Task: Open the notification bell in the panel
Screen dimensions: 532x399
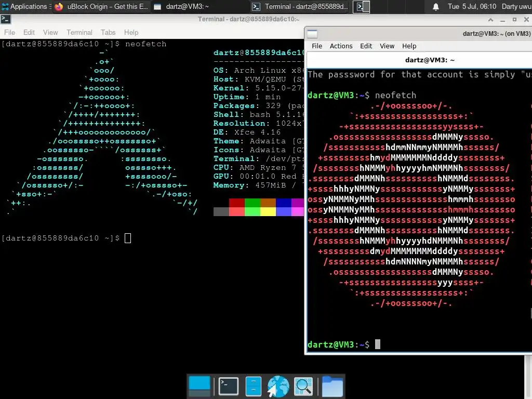Action: (436, 7)
